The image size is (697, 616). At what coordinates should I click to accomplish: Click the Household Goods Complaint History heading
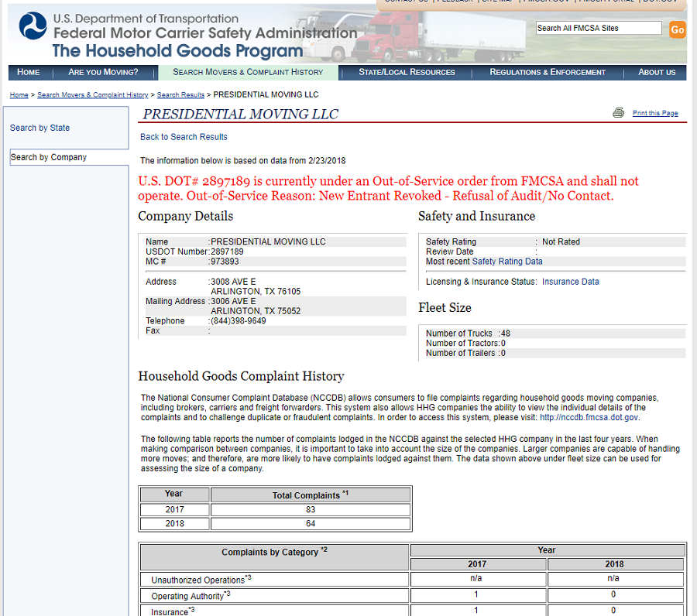[242, 376]
